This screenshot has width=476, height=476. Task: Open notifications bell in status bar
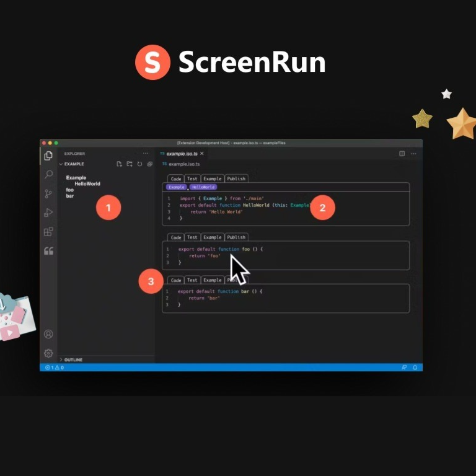click(x=415, y=368)
